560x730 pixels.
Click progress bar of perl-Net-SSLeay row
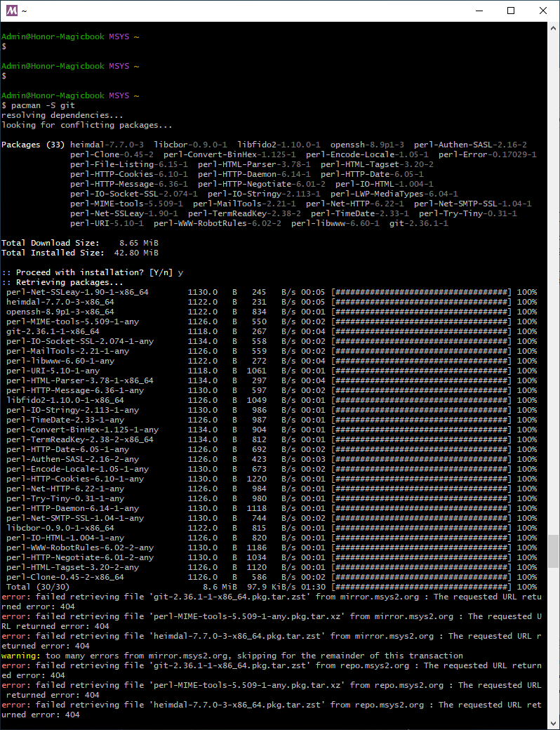421,293
